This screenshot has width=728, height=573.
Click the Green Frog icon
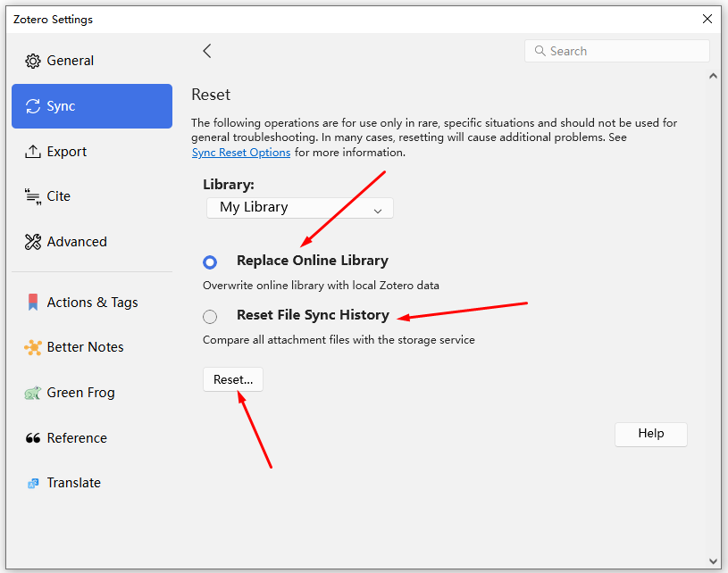point(33,393)
